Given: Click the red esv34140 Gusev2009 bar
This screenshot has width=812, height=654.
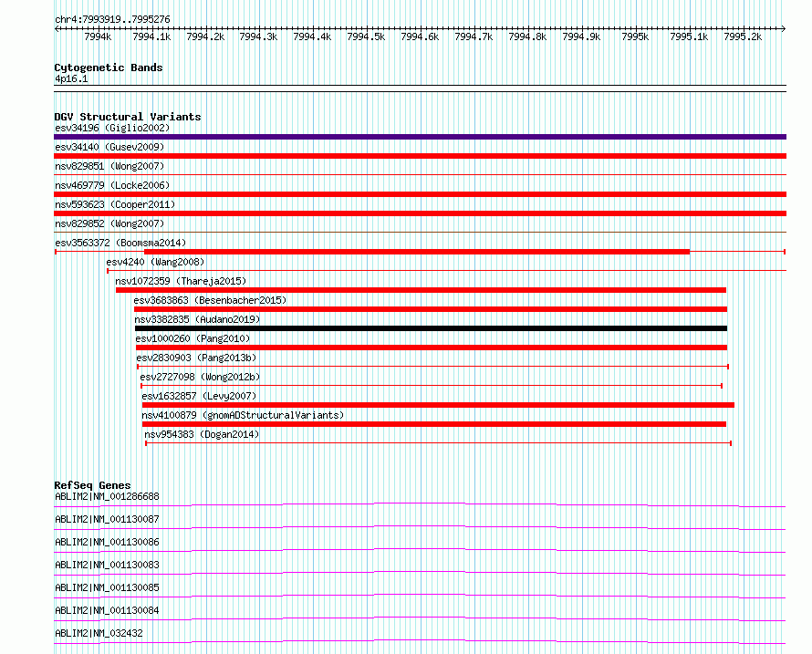Looking at the screenshot, I should coord(420,156).
